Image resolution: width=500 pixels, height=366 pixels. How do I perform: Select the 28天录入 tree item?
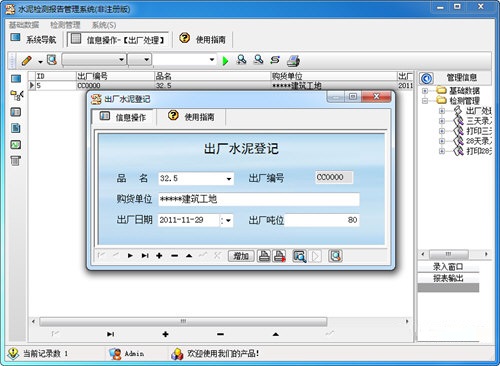point(479,141)
